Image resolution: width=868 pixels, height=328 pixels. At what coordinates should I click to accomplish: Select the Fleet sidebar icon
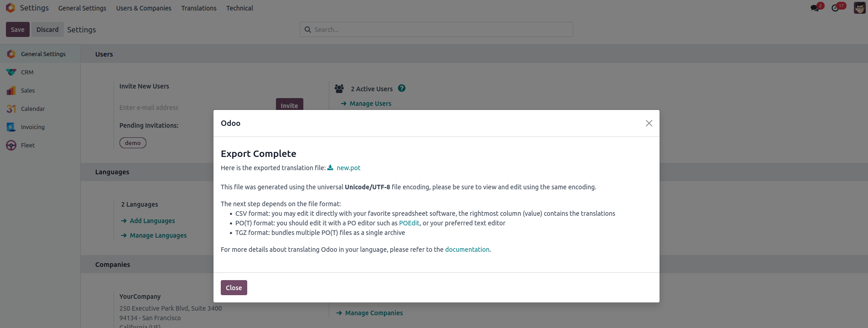(11, 145)
